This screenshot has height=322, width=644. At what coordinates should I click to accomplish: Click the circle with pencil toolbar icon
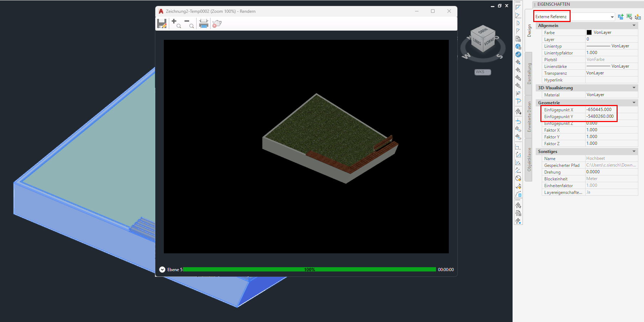[518, 178]
